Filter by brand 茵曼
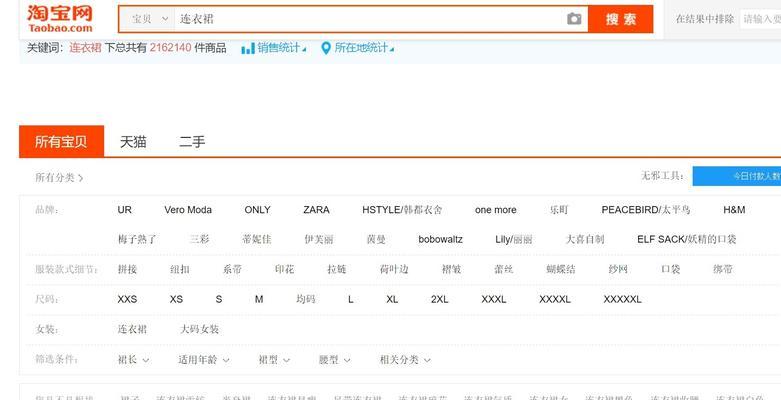Viewport: 781px width, 400px height. 376,239
